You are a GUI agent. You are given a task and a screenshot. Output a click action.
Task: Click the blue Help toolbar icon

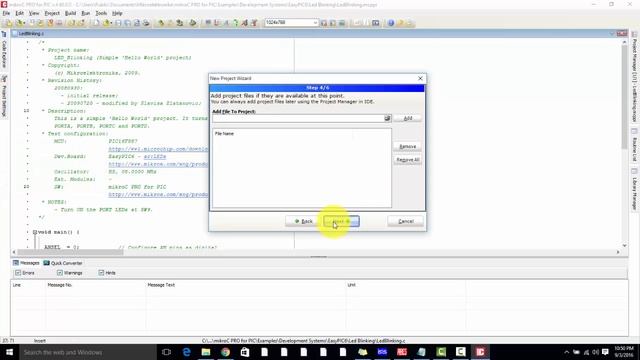[391, 23]
